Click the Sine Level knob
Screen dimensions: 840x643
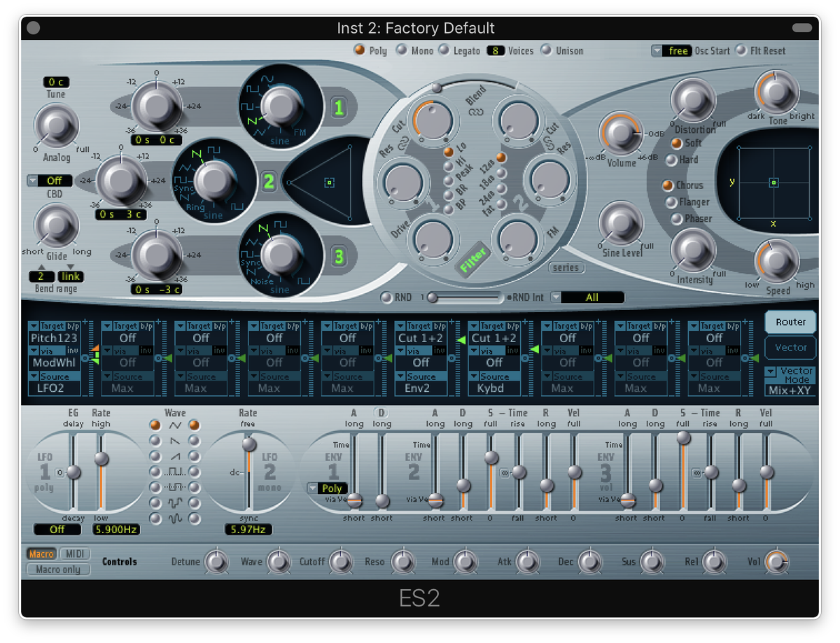coord(621,223)
